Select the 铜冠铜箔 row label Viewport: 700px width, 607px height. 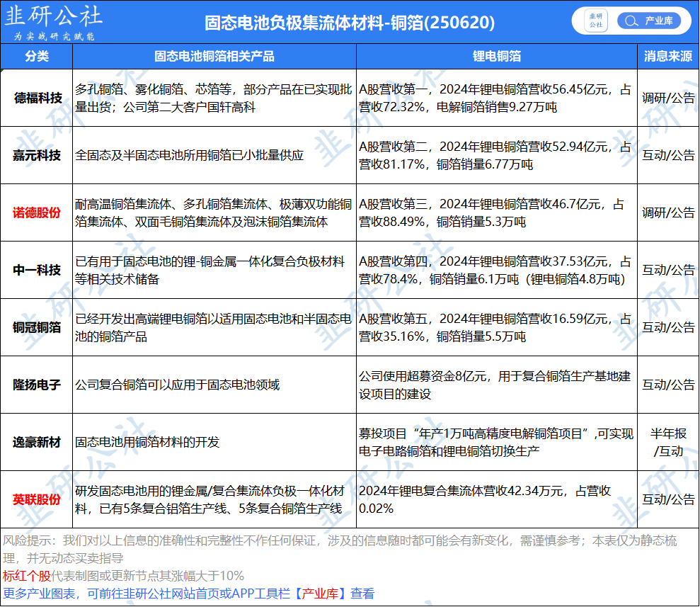pyautogui.click(x=37, y=327)
